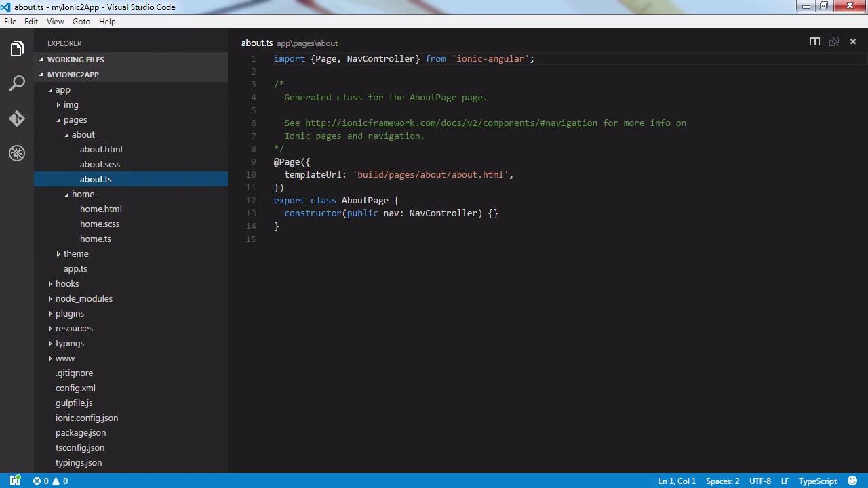Change indentation via Spaces: 2
The image size is (868, 488).
point(722,481)
